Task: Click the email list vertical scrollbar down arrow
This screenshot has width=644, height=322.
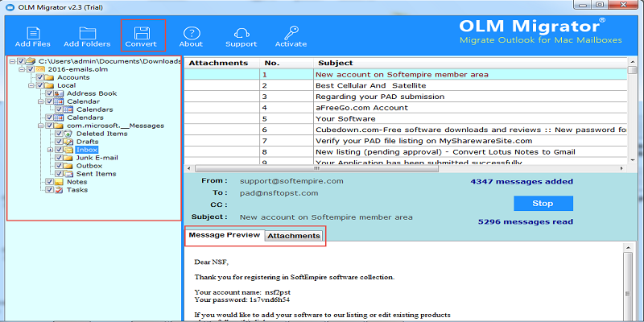Action: click(633, 160)
